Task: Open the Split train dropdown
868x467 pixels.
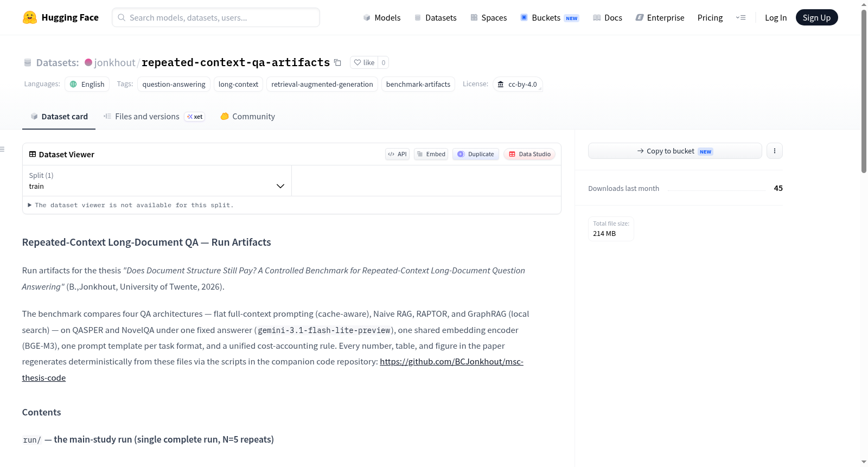Action: (x=157, y=181)
